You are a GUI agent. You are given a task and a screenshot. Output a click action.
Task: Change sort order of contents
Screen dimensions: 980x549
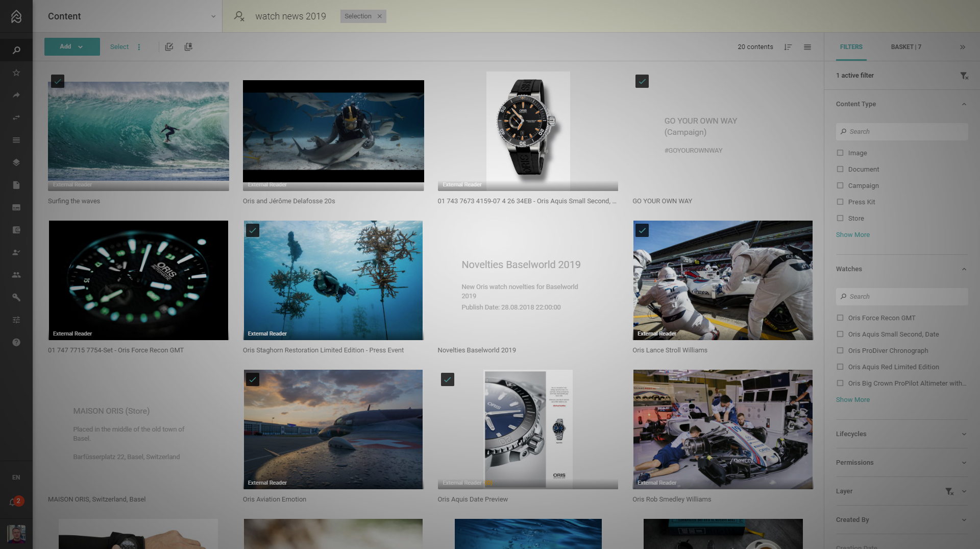(788, 47)
